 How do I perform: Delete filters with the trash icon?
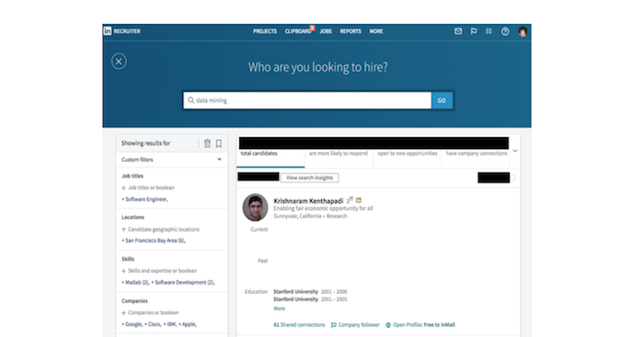coord(207,143)
